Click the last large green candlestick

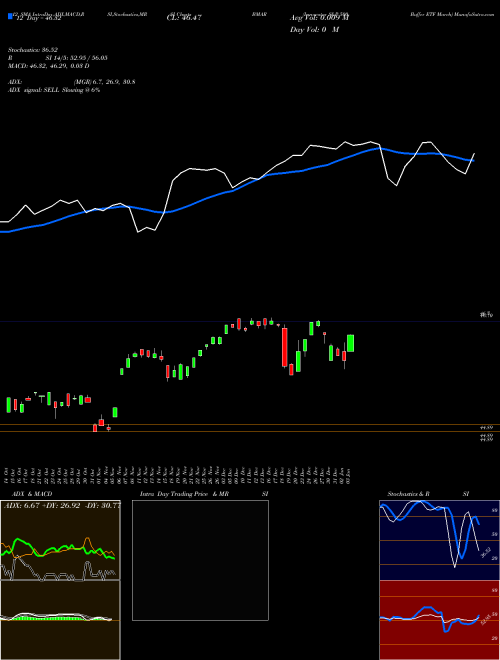pos(350,343)
